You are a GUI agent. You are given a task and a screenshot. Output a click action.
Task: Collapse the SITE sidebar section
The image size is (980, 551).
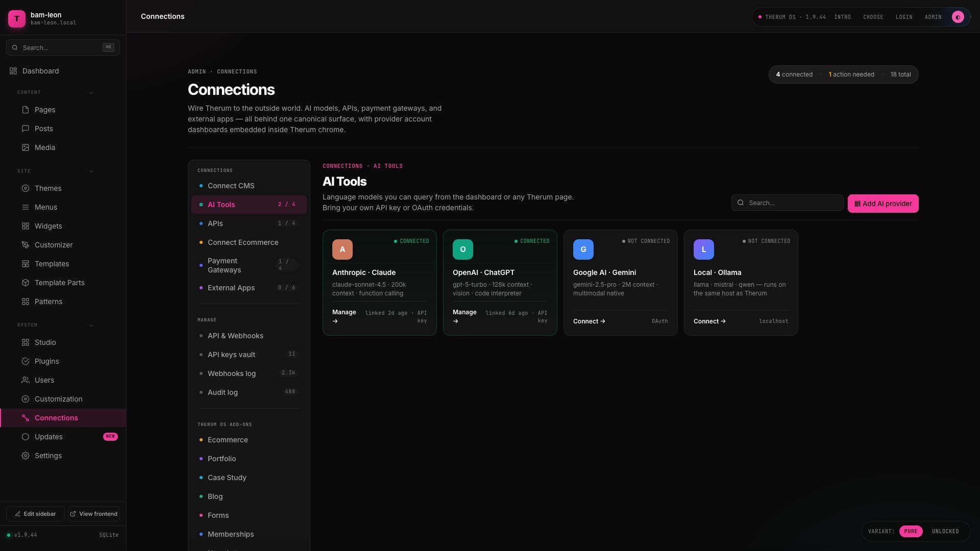coord(91,171)
